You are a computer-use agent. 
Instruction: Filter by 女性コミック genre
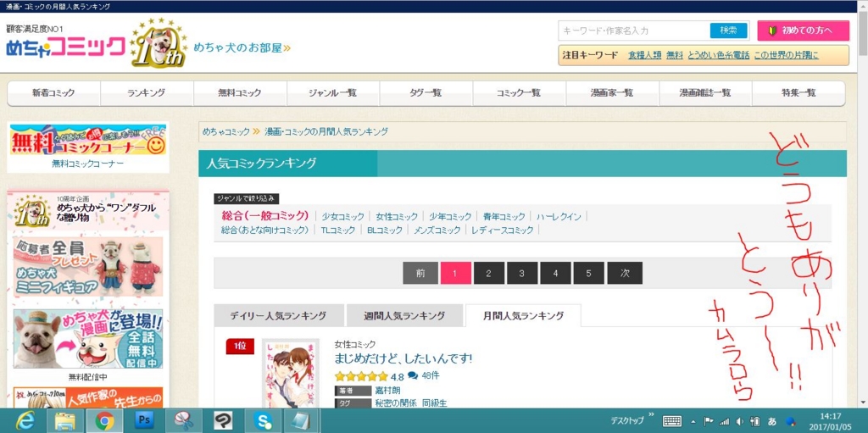pyautogui.click(x=397, y=217)
